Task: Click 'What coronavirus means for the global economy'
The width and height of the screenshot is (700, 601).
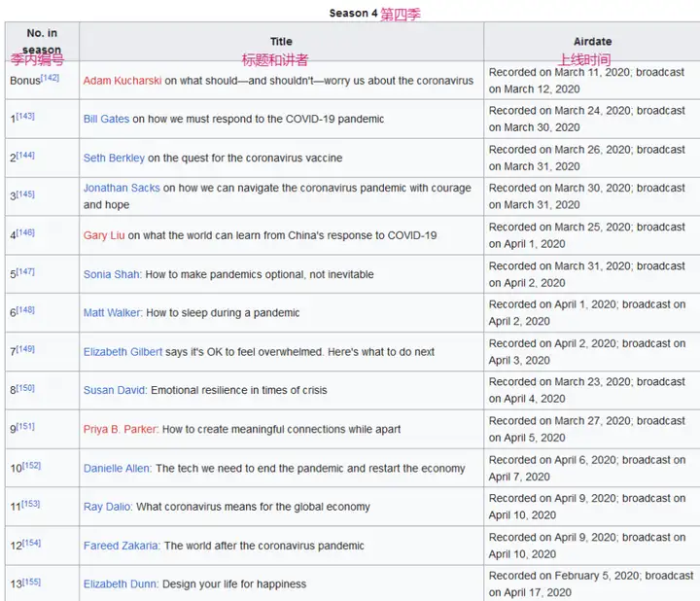Action: (253, 507)
